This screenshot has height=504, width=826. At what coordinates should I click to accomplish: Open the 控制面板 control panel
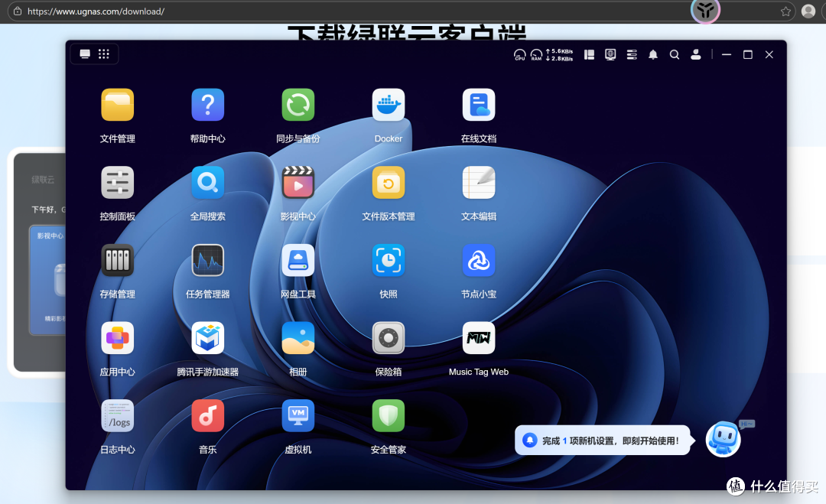click(x=118, y=183)
